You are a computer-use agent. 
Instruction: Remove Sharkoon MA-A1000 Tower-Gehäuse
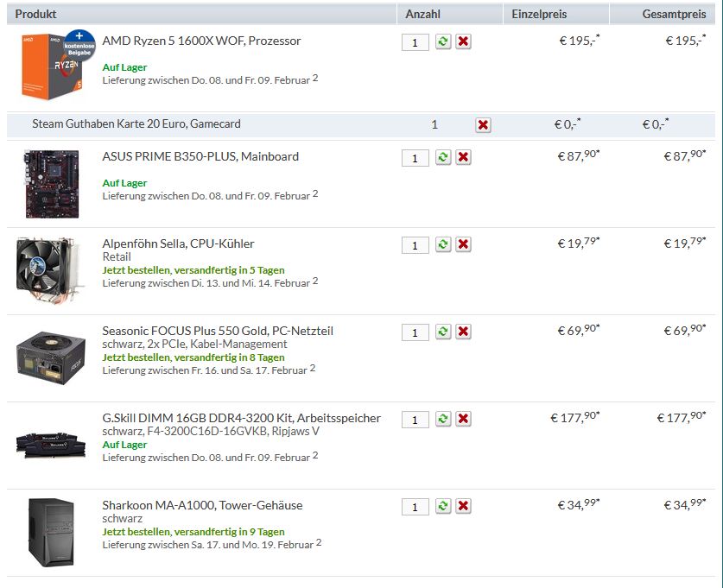[x=463, y=506]
